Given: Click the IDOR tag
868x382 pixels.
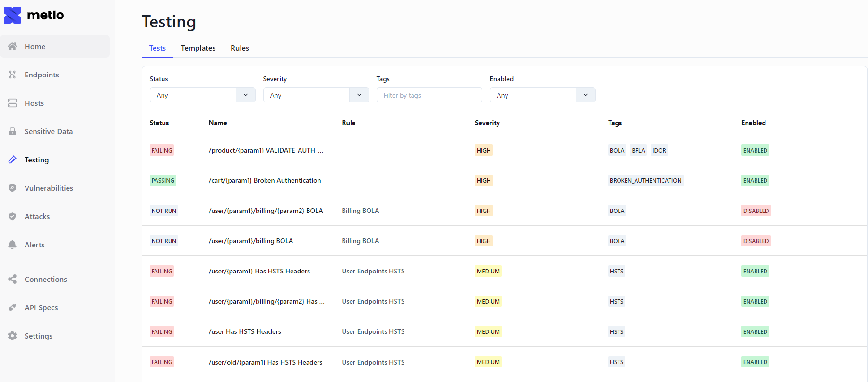Looking at the screenshot, I should click(x=659, y=150).
